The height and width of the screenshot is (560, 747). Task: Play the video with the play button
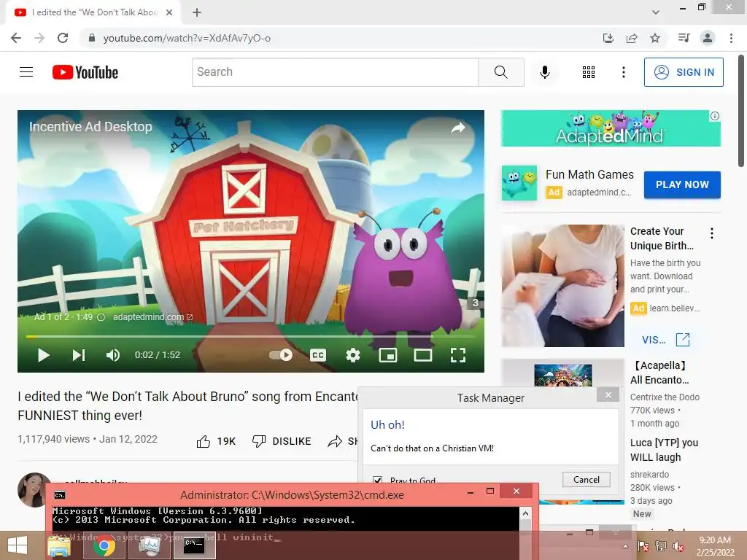43,355
